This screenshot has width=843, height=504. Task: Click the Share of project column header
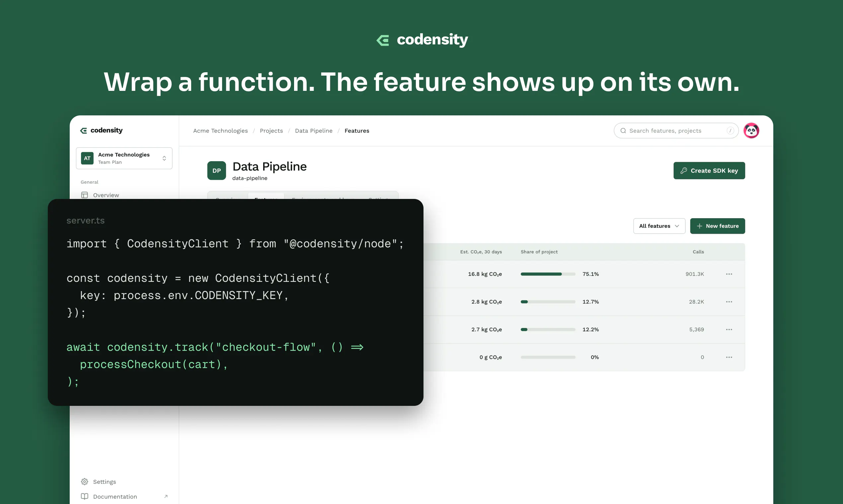pos(539,252)
